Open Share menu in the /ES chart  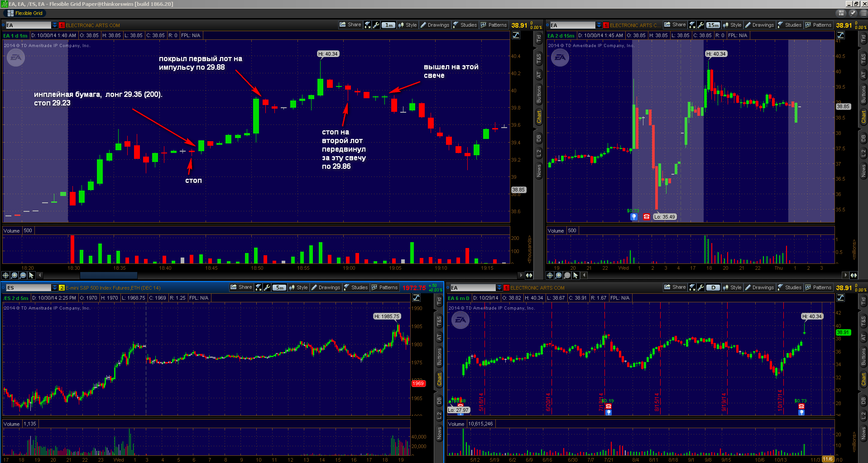(x=241, y=287)
